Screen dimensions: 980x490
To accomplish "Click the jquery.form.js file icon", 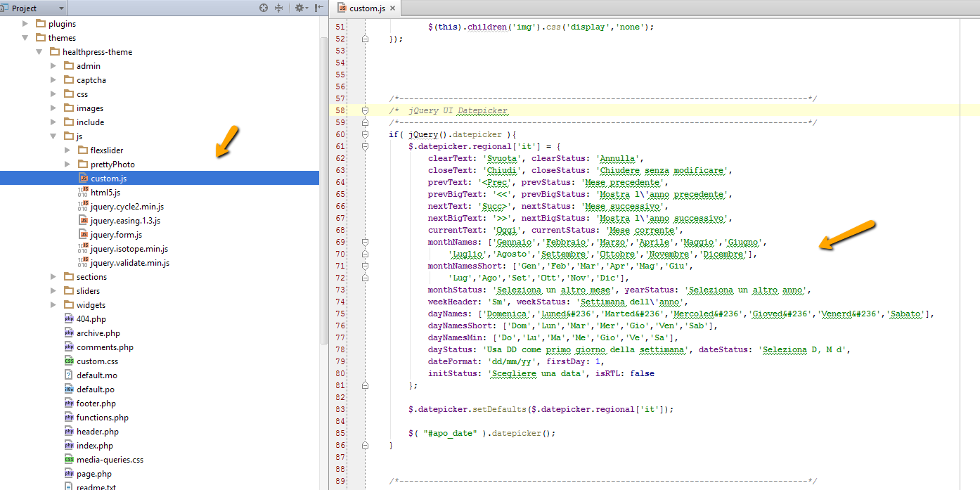I will pyautogui.click(x=84, y=235).
